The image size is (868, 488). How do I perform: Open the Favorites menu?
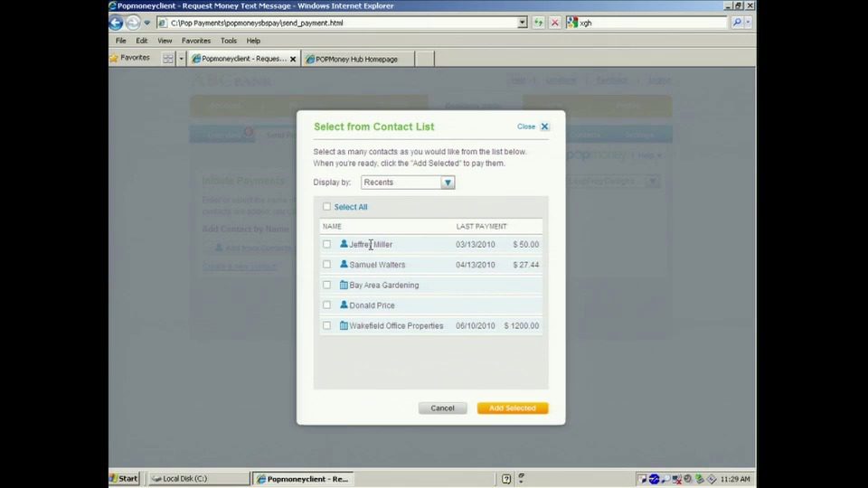[x=196, y=41]
